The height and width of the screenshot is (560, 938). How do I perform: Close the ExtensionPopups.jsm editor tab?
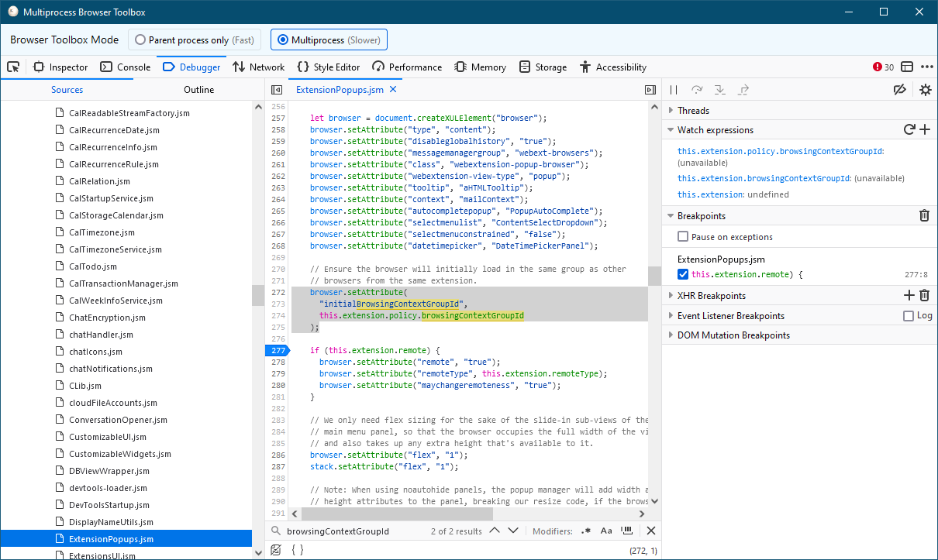pos(393,89)
